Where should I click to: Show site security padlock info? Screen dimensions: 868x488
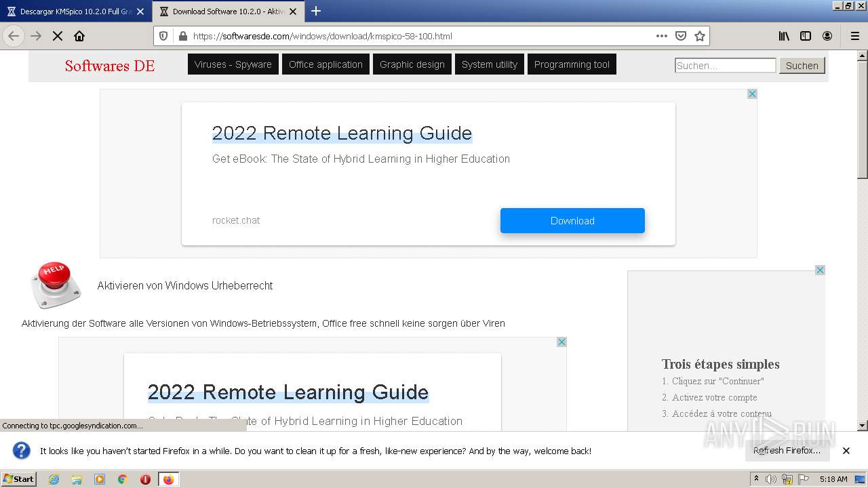pyautogui.click(x=182, y=36)
